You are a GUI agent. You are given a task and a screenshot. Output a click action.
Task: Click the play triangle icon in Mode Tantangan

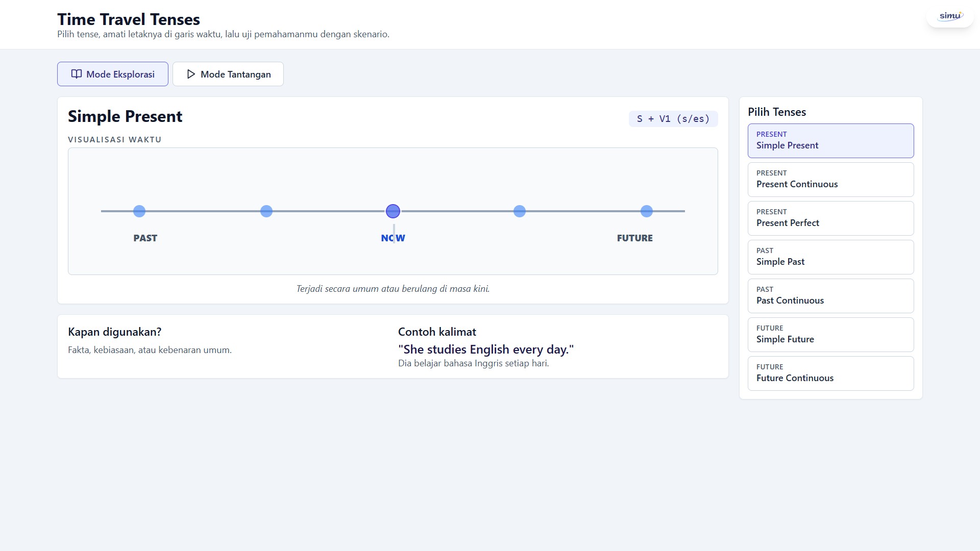[x=191, y=74]
